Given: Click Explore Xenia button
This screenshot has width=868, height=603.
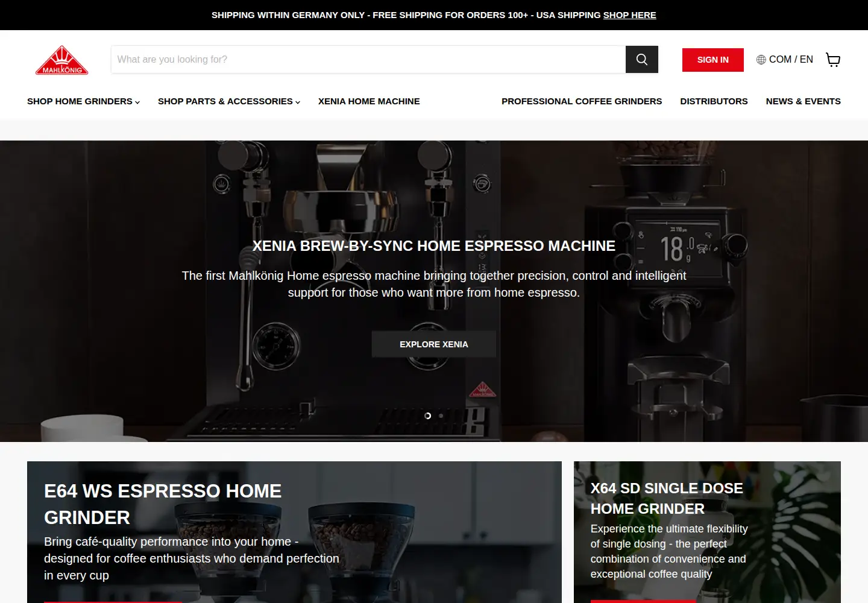Looking at the screenshot, I should pyautogui.click(x=434, y=344).
